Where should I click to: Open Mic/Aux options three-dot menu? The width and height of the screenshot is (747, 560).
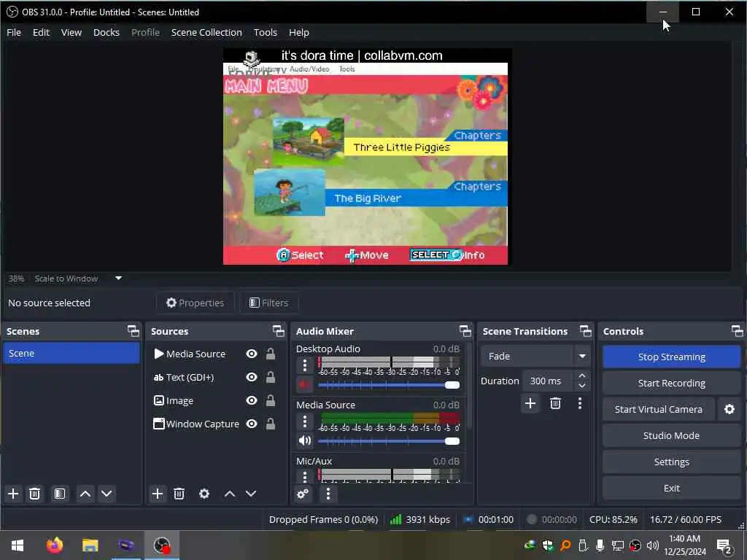pos(305,475)
